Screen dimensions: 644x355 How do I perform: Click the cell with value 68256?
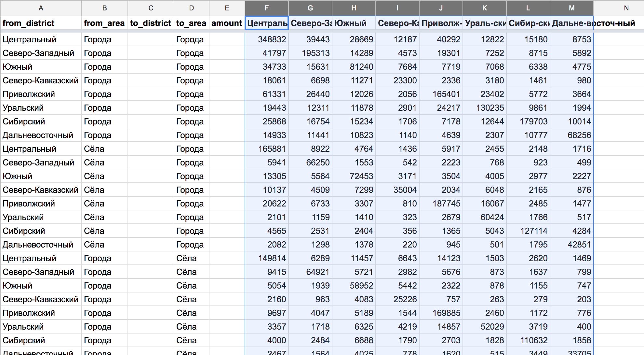pyautogui.click(x=571, y=135)
